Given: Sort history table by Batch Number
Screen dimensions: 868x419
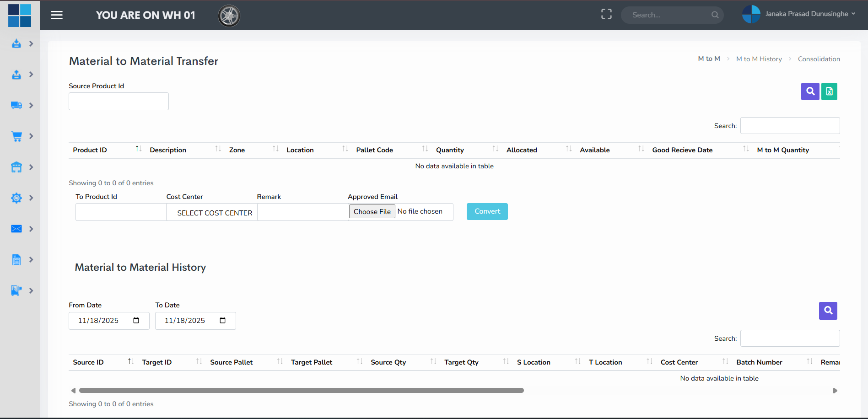Looking at the screenshot, I should (x=774, y=362).
